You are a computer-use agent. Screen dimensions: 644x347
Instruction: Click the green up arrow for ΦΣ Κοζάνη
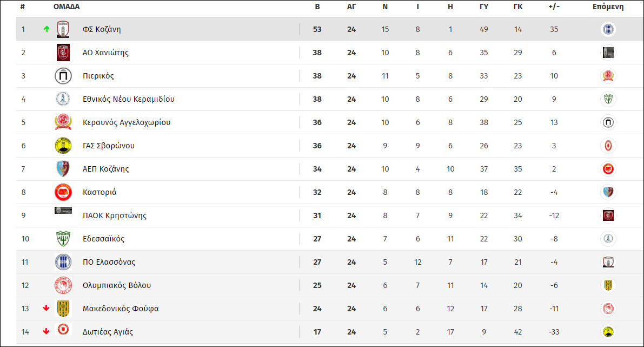pyautogui.click(x=47, y=29)
